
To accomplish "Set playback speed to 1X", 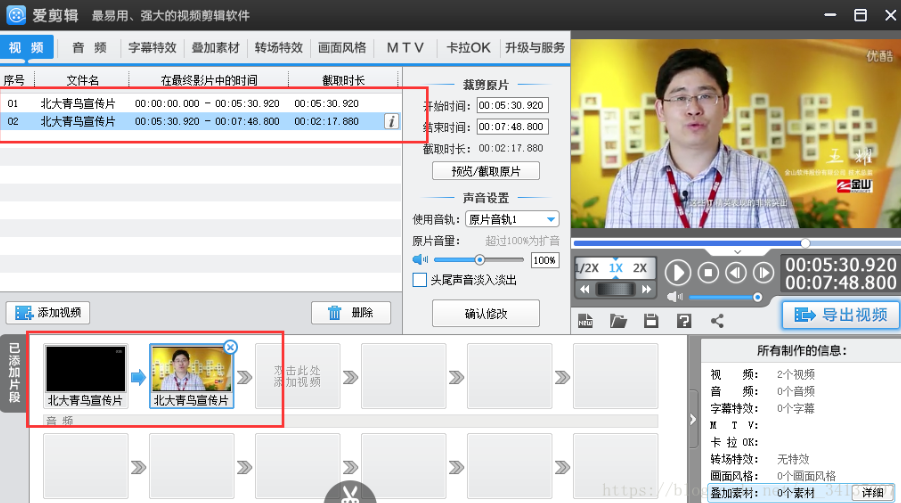I will [615, 268].
